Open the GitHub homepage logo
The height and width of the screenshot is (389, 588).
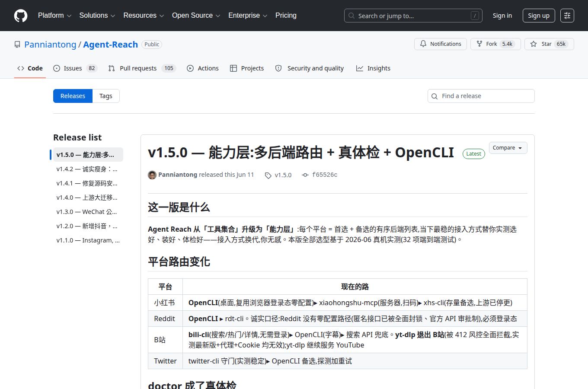click(x=21, y=16)
